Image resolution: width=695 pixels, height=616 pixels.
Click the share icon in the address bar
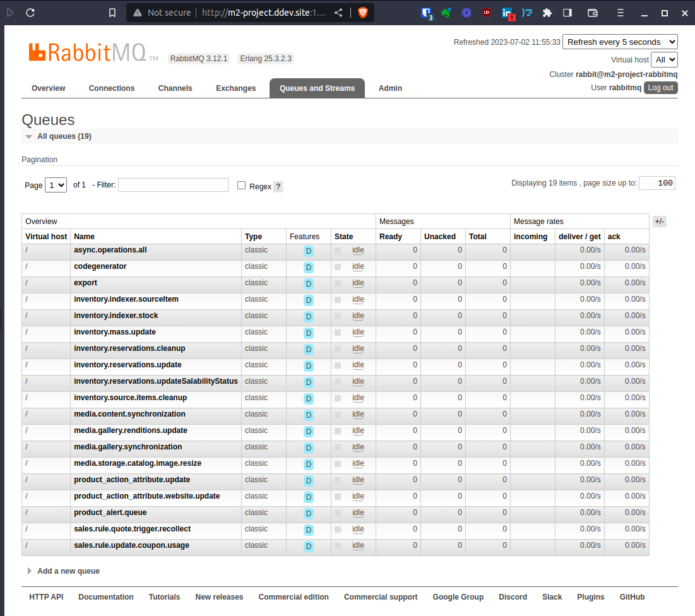coord(338,13)
